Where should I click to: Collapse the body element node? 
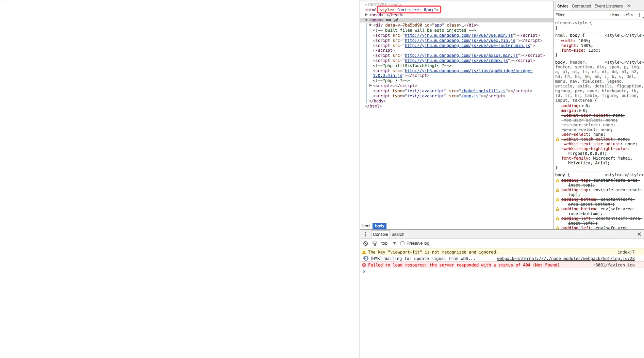(x=366, y=20)
